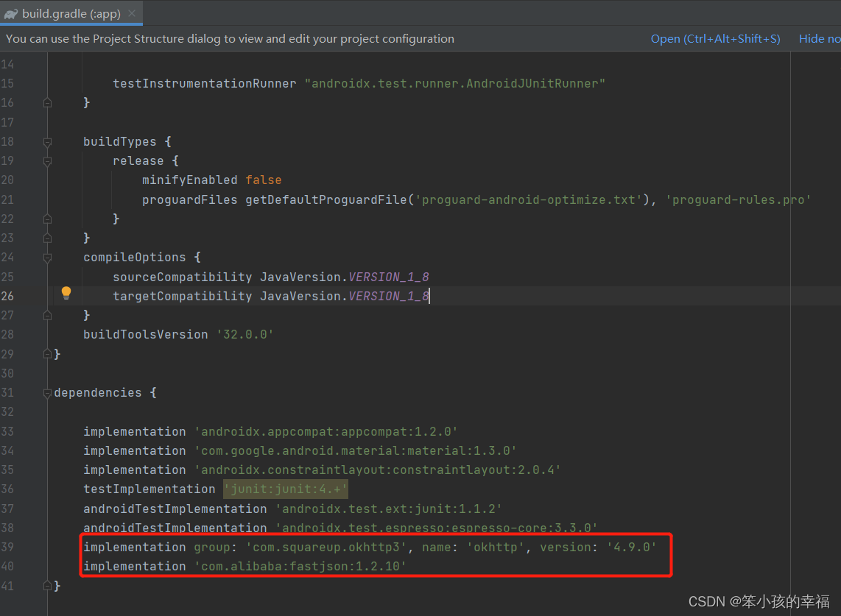
Task: Collapse the dependencies block fold marker
Action: tap(47, 393)
